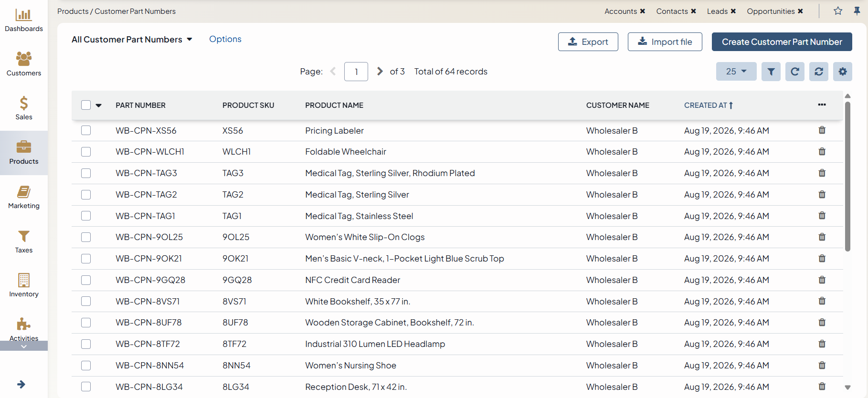Open the 25 per-page dropdown

[x=736, y=72]
